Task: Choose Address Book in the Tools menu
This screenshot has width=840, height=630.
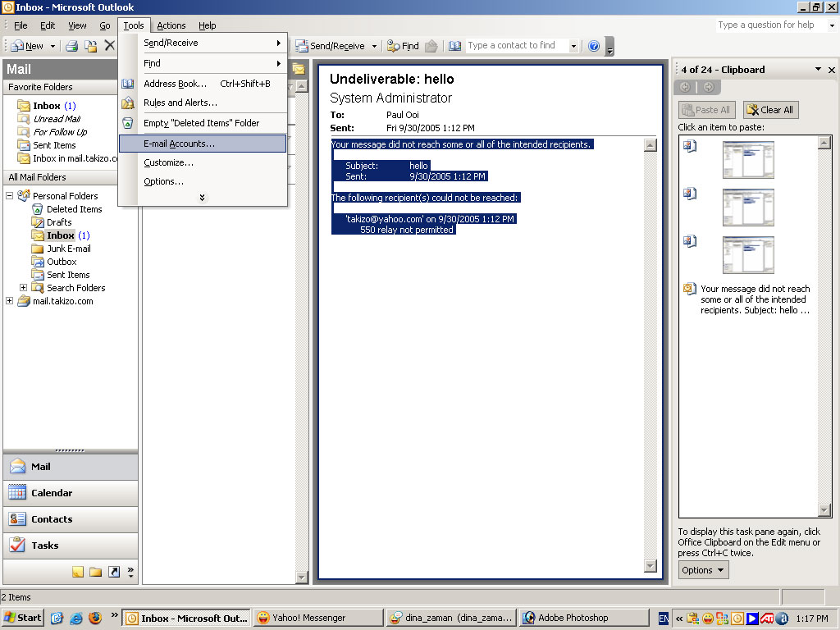Action: (203, 84)
